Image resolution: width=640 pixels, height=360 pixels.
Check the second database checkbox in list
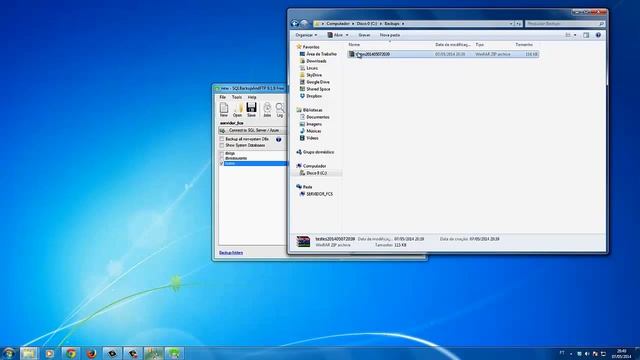tap(222, 158)
